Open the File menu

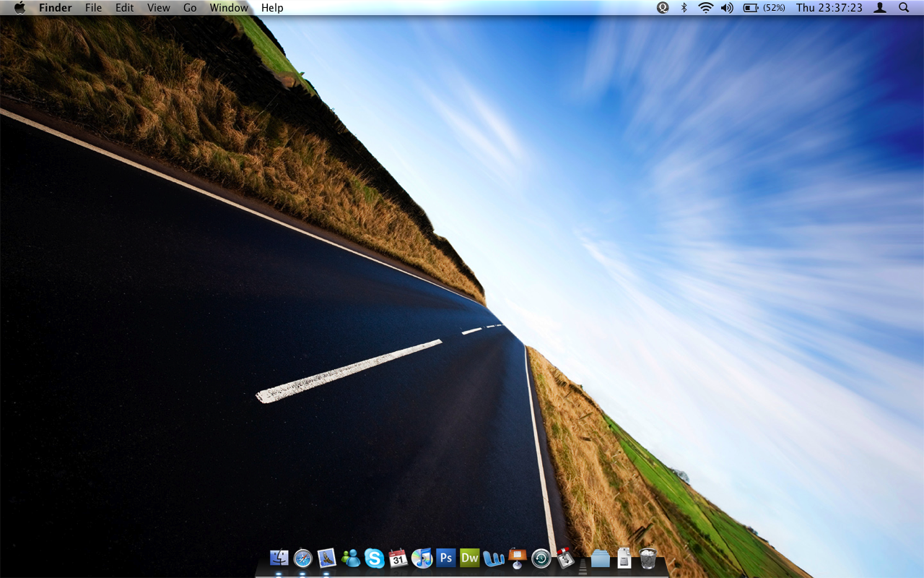(93, 8)
